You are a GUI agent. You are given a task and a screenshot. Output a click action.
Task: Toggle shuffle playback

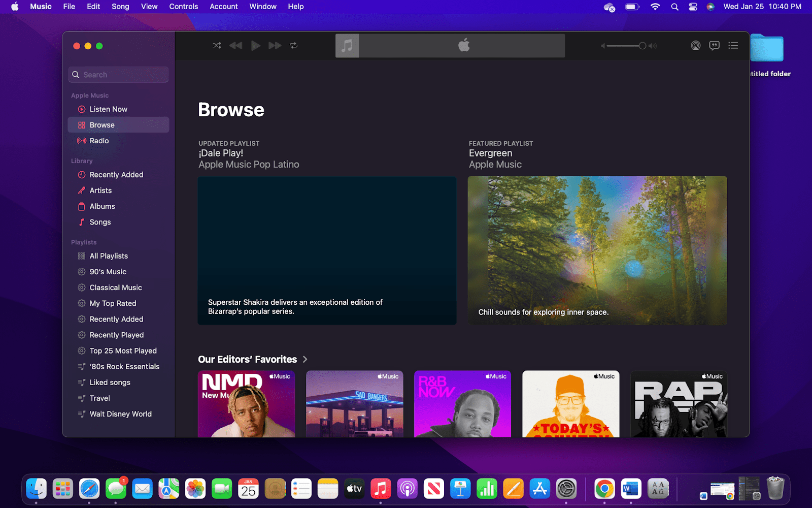[217, 46]
